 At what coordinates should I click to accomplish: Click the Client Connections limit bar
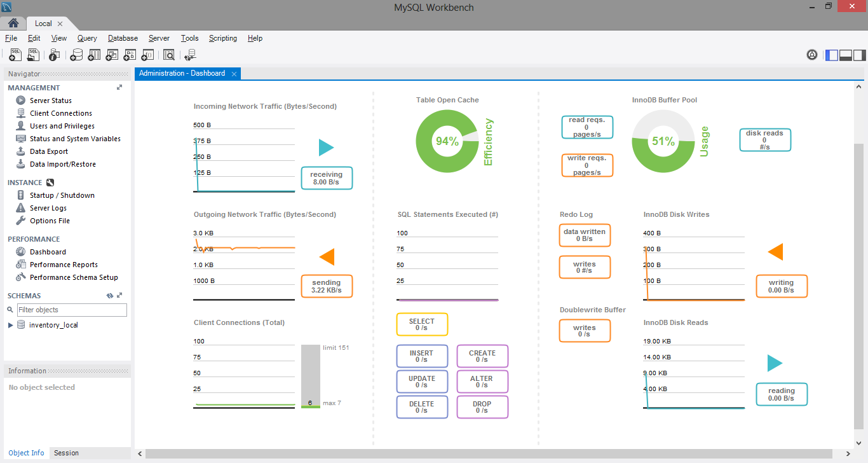(x=311, y=377)
